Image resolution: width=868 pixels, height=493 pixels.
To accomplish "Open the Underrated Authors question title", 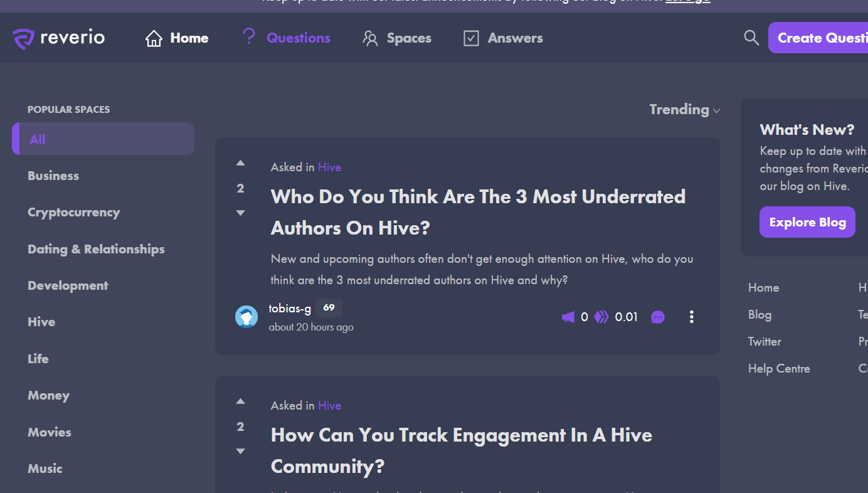I will 478,212.
